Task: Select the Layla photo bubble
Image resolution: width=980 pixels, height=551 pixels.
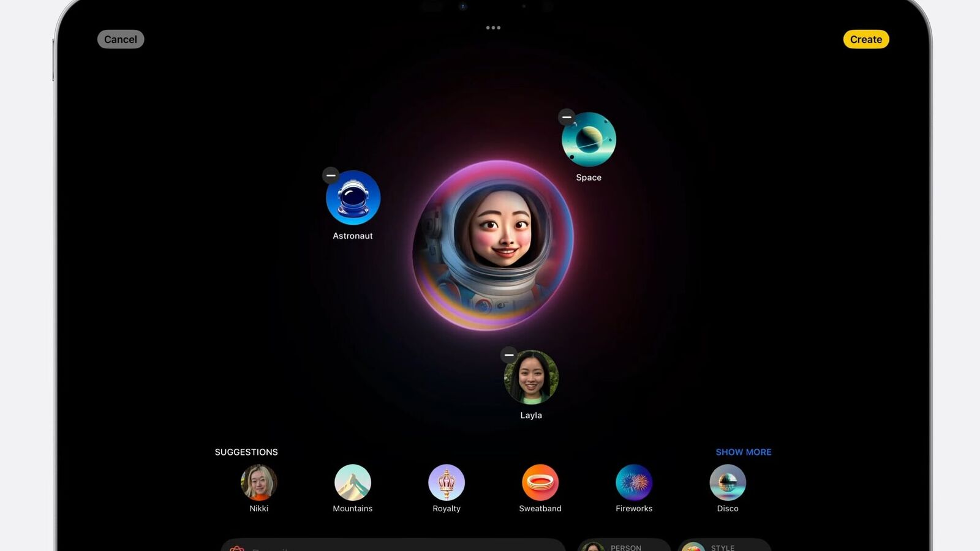Action: [531, 377]
